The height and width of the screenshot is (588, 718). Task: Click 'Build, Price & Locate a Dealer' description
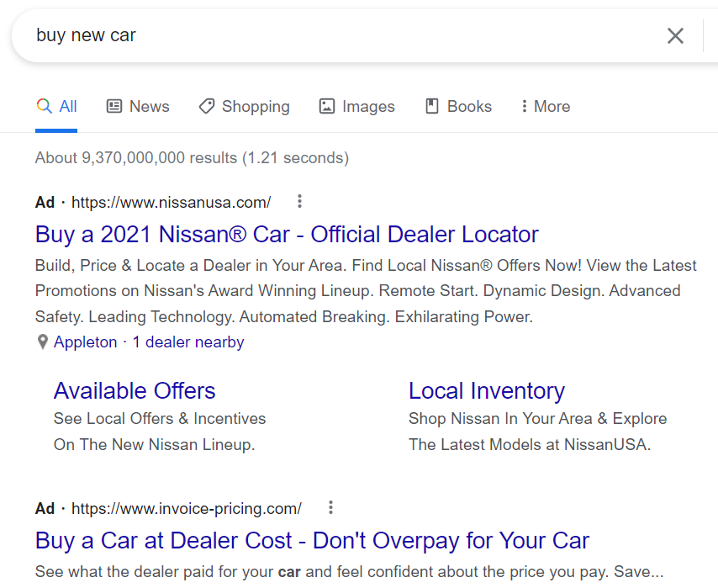367,291
